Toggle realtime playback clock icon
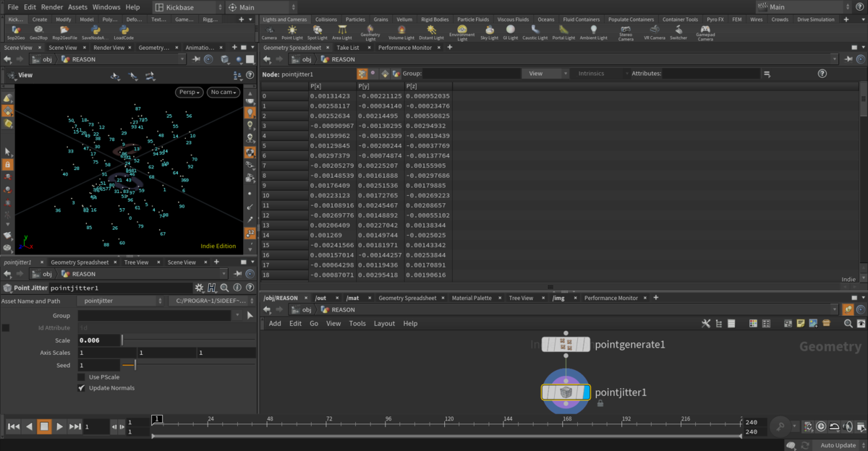Viewport: 868px width, 451px height. (x=821, y=426)
